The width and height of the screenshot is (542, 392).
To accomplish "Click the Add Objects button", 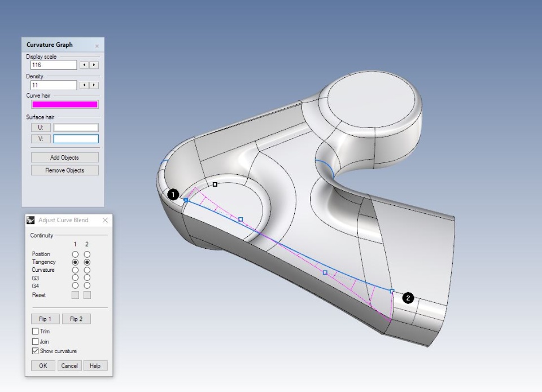I will point(64,157).
